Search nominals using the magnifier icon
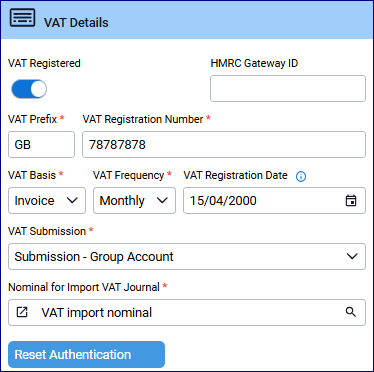Screen dimensions: 374x372 351,312
